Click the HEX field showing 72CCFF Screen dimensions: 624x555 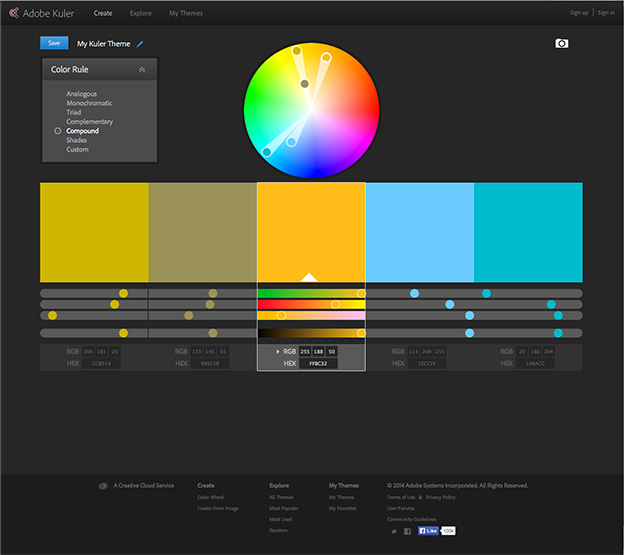pos(427,363)
